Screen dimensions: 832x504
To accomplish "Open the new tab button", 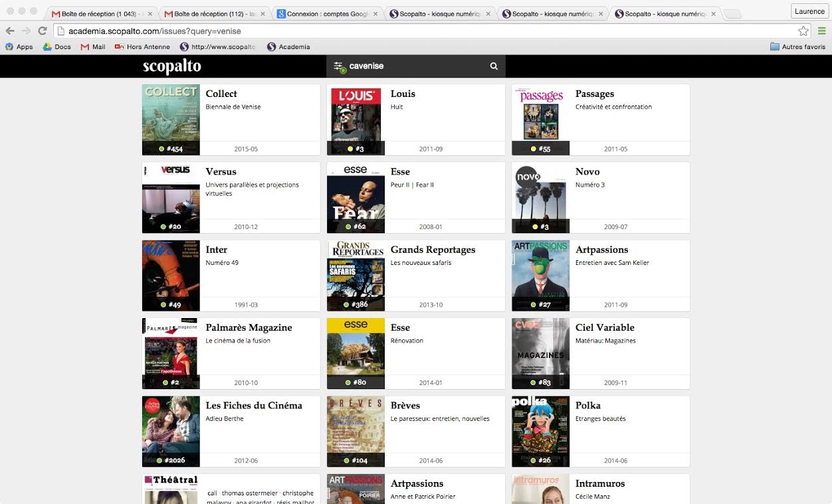I will click(x=732, y=14).
